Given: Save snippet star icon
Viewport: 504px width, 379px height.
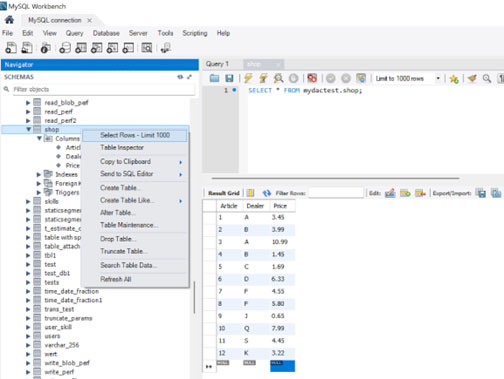Looking at the screenshot, I should [x=454, y=79].
